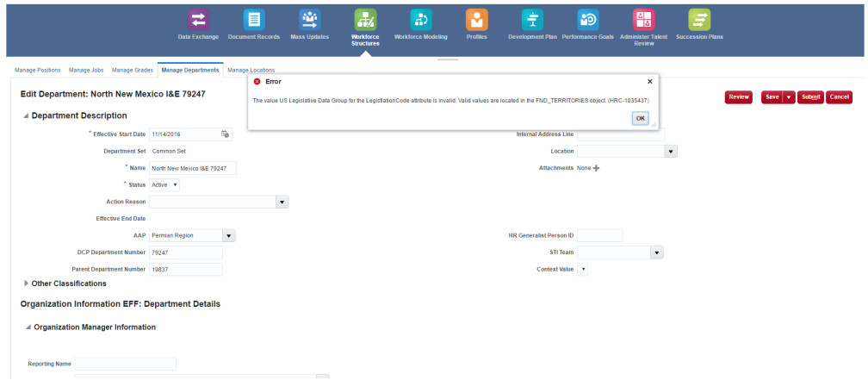Click the Organization Information EFF heading
Viewport: 868px width, 380px height.
click(x=121, y=304)
